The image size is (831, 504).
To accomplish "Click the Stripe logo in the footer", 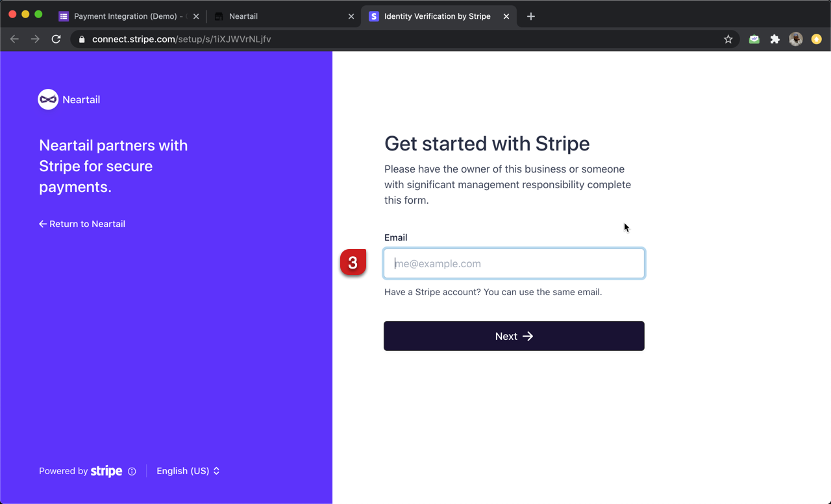I will (106, 471).
